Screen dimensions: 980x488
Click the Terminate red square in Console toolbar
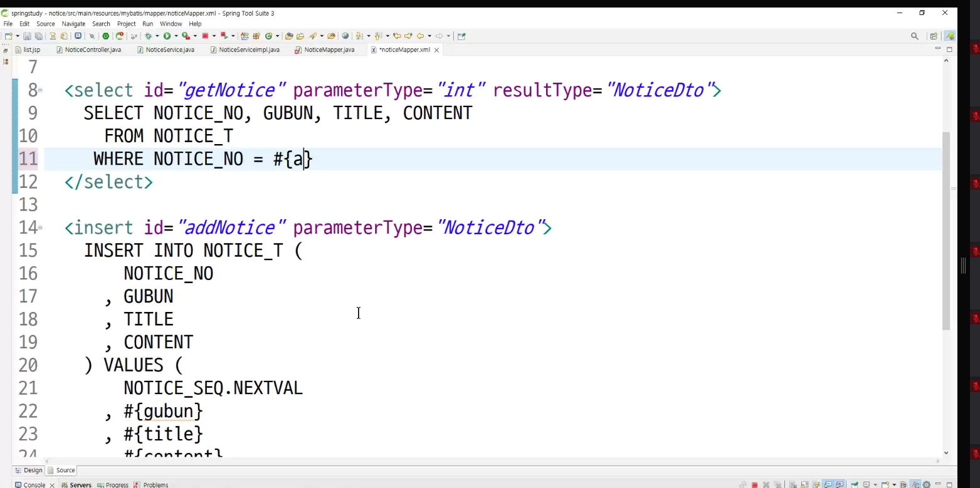tap(755, 485)
